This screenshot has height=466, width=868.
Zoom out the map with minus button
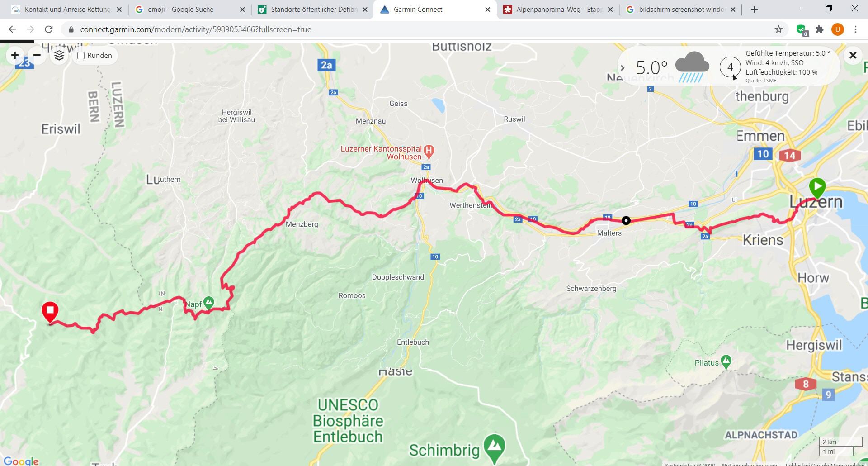37,55
